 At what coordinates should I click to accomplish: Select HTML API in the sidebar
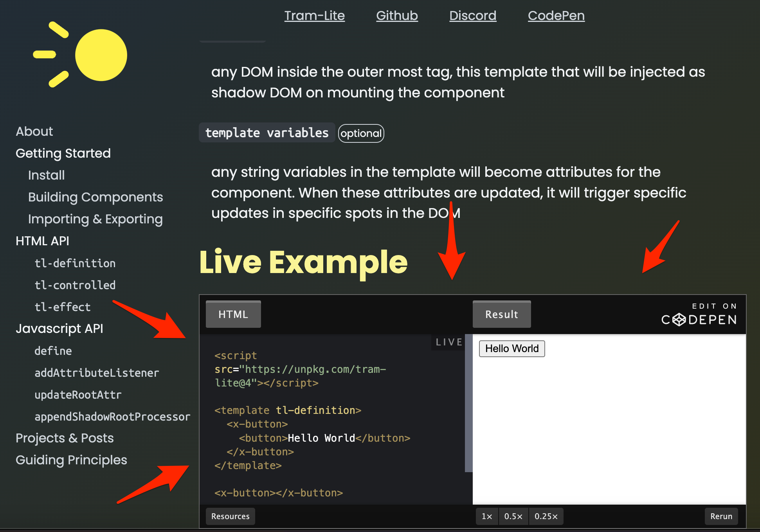[x=42, y=241]
